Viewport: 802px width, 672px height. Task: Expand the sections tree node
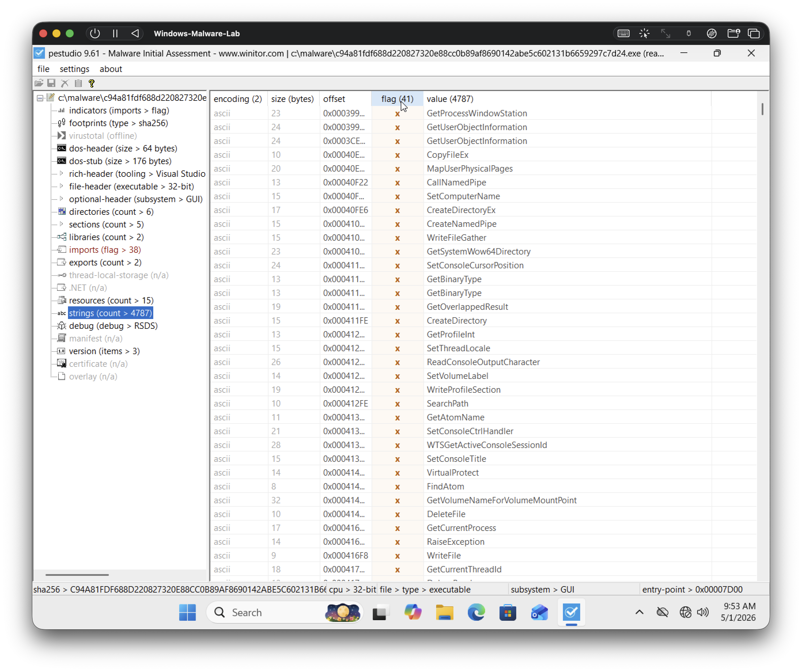click(61, 224)
